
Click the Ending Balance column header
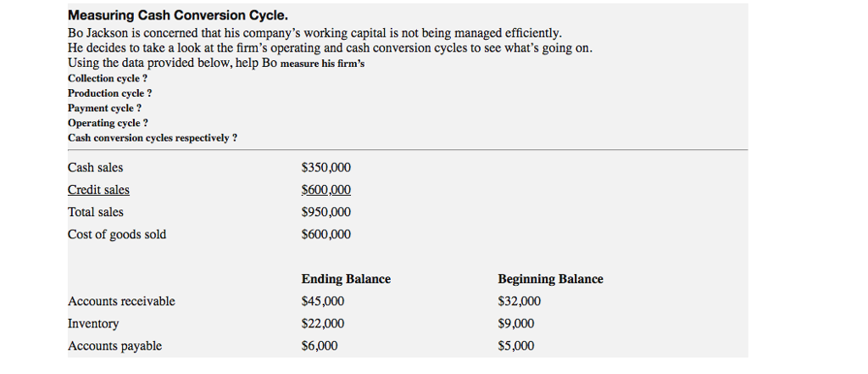[x=346, y=279]
